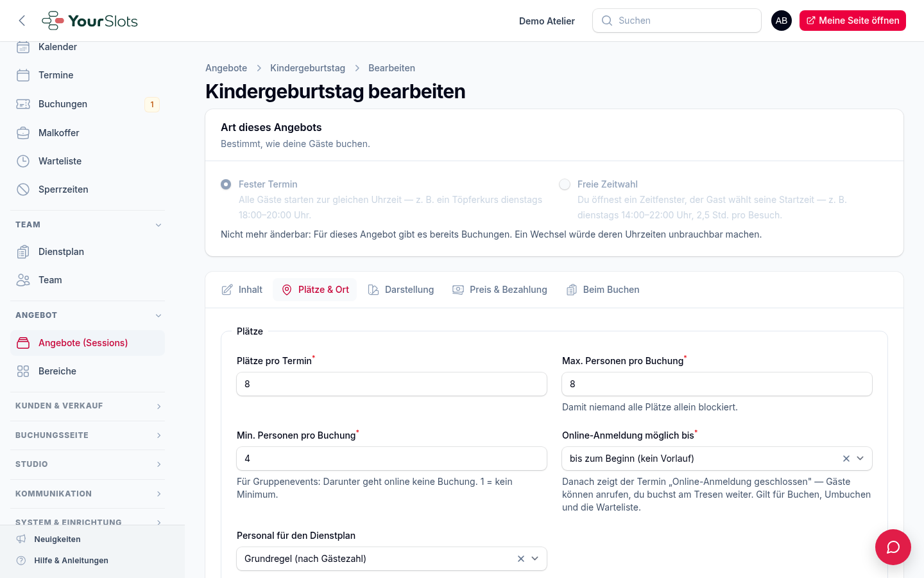Screen dimensions: 924x578
Task: Click the search magnifier icon
Action: click(x=607, y=21)
